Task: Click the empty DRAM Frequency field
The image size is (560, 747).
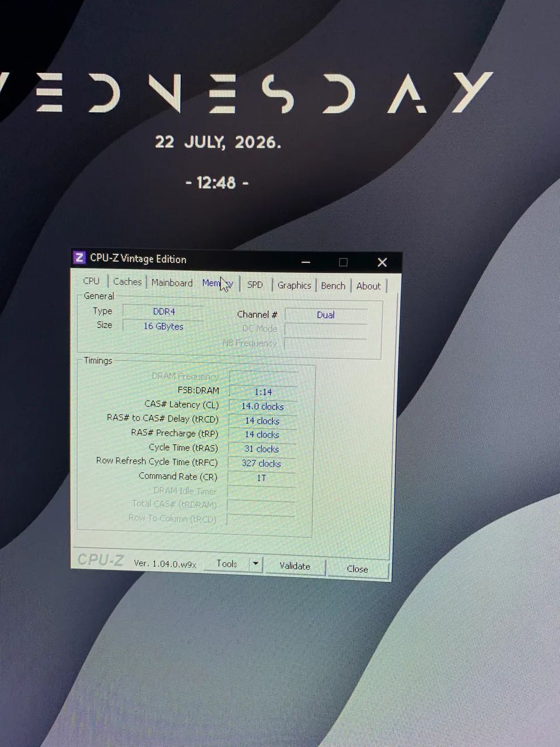Action: click(263, 378)
